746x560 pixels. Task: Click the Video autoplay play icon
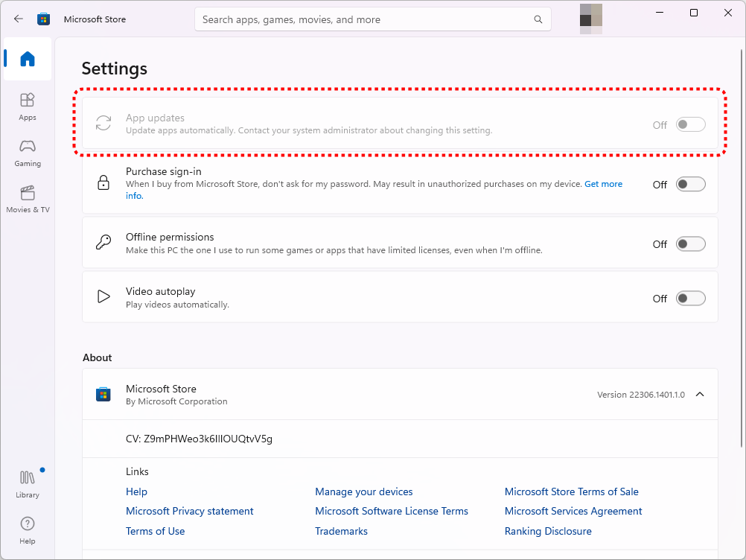coord(103,296)
